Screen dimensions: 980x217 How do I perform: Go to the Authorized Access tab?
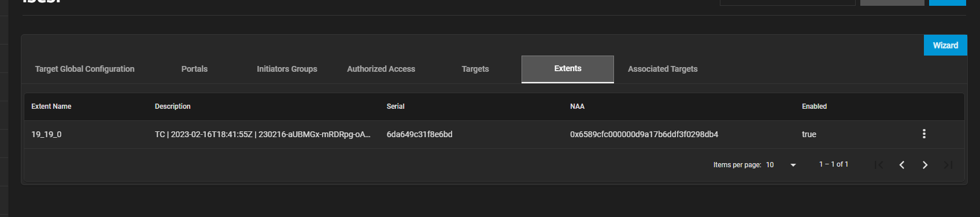pos(381,69)
